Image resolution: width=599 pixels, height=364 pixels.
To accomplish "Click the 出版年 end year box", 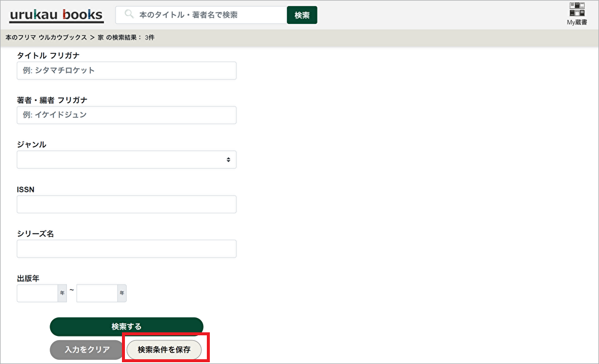I will 97,293.
